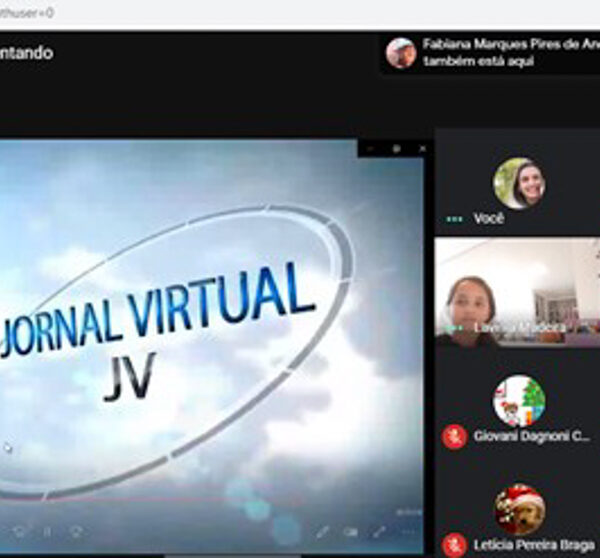Click the audio indicator dots beside Você
The width and height of the screenshot is (600, 558).
coord(454,218)
